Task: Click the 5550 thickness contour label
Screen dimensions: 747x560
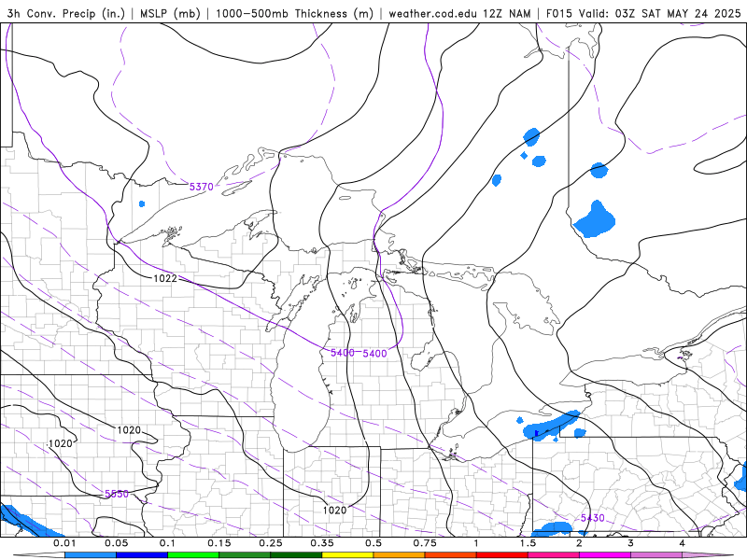Action: tap(117, 494)
